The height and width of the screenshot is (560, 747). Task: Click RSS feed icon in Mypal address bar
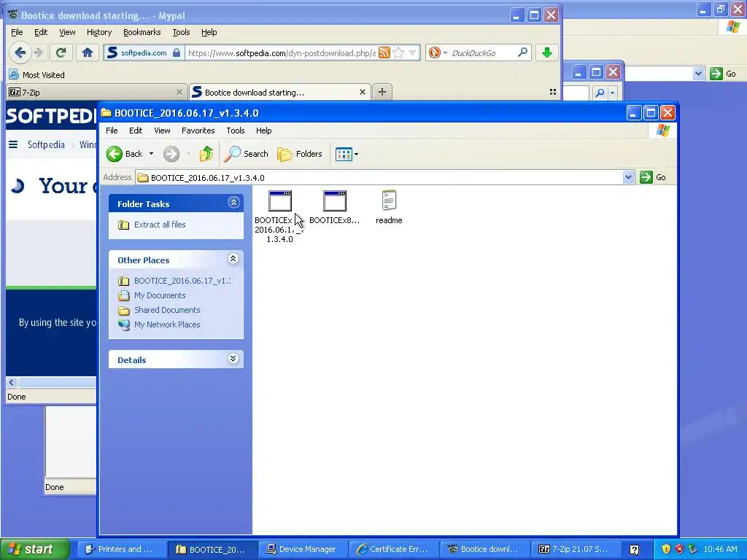click(x=384, y=52)
